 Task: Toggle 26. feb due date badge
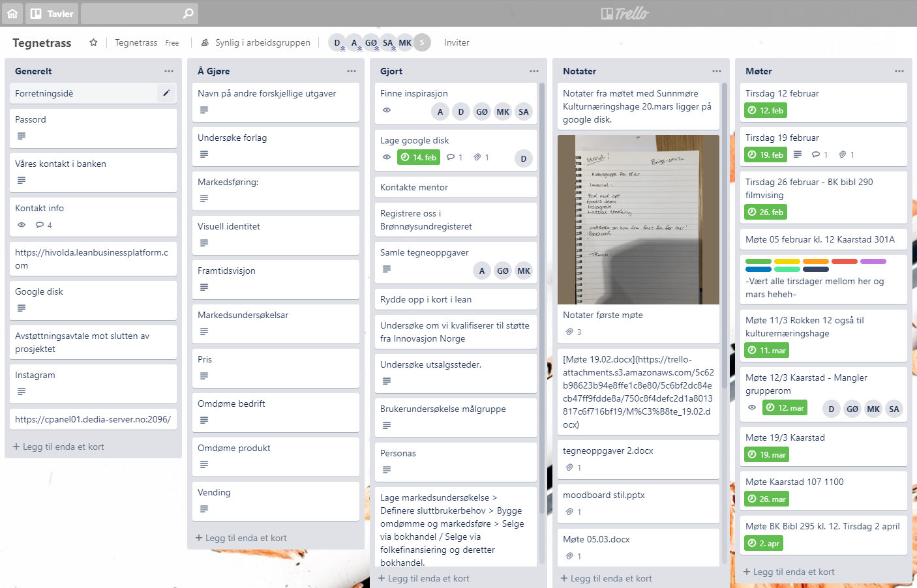click(x=766, y=212)
